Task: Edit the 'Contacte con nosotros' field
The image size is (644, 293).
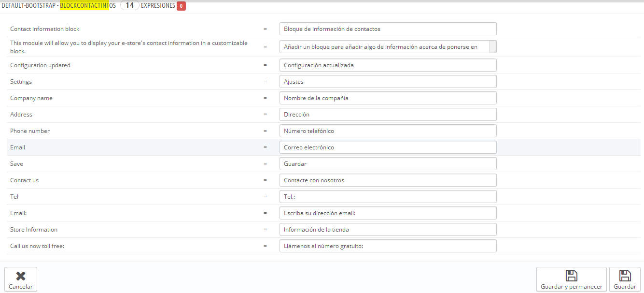Action: point(388,180)
